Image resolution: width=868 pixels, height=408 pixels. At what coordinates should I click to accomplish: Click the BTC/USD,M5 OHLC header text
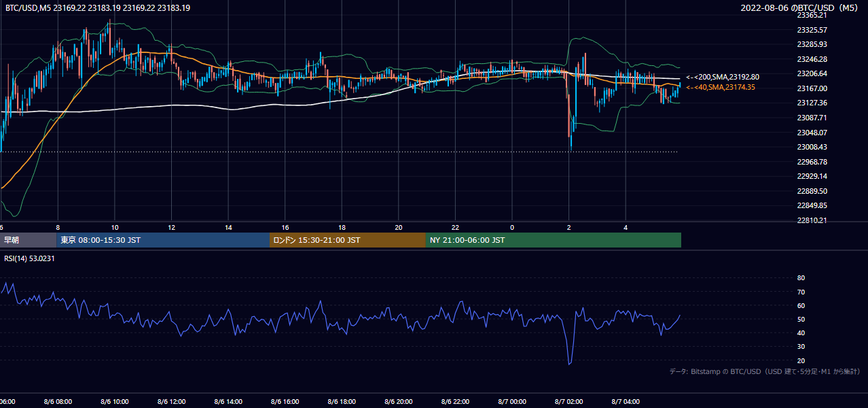[x=98, y=7]
